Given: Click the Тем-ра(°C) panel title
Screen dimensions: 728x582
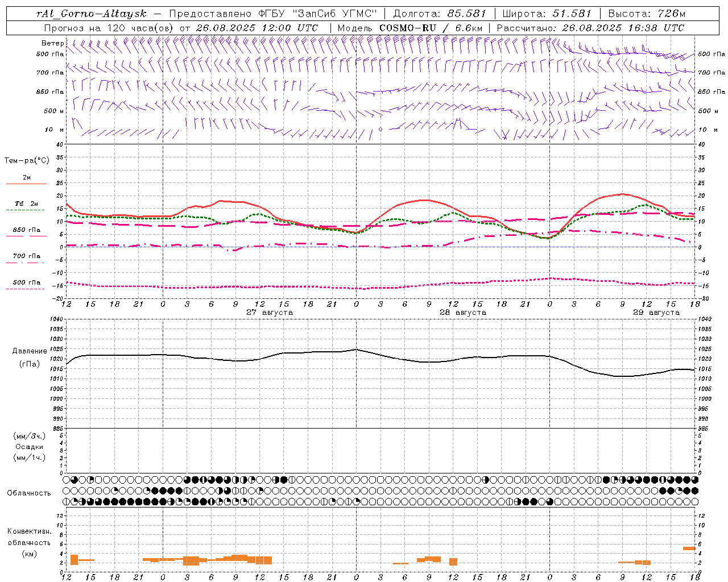Looking at the screenshot, I should (27, 161).
